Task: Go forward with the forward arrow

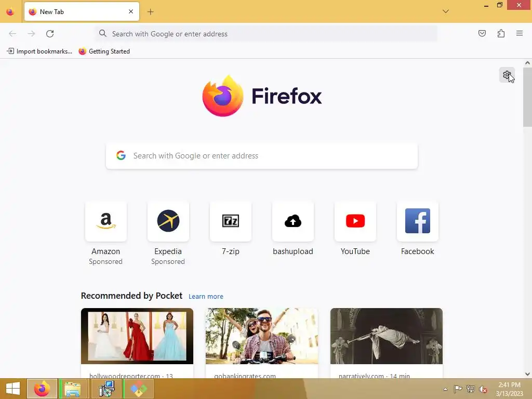Action: [31, 34]
